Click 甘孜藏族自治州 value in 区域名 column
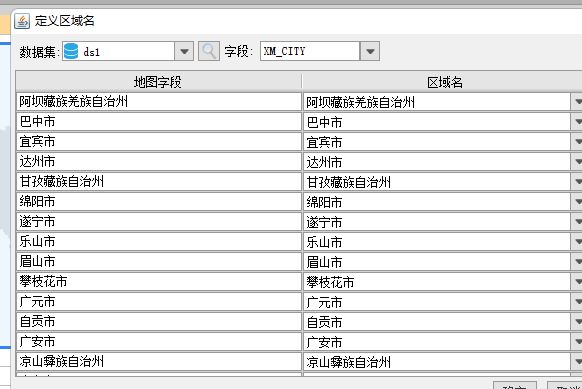The height and width of the screenshot is (389, 582). click(x=437, y=182)
